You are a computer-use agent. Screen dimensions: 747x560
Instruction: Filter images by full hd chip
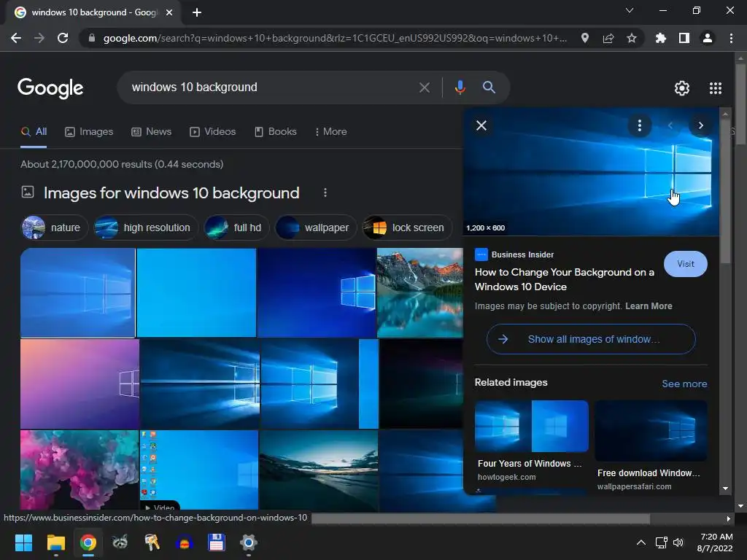(236, 227)
